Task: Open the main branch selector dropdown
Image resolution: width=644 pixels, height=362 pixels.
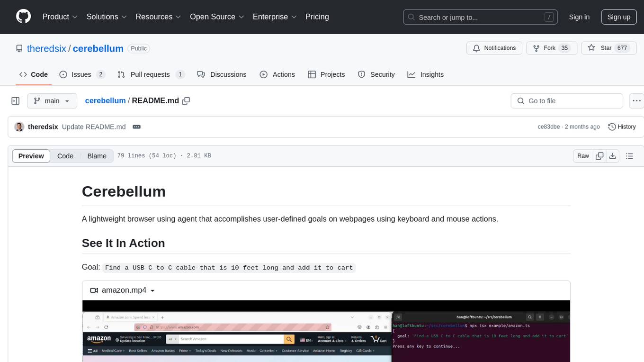Action: point(52,101)
